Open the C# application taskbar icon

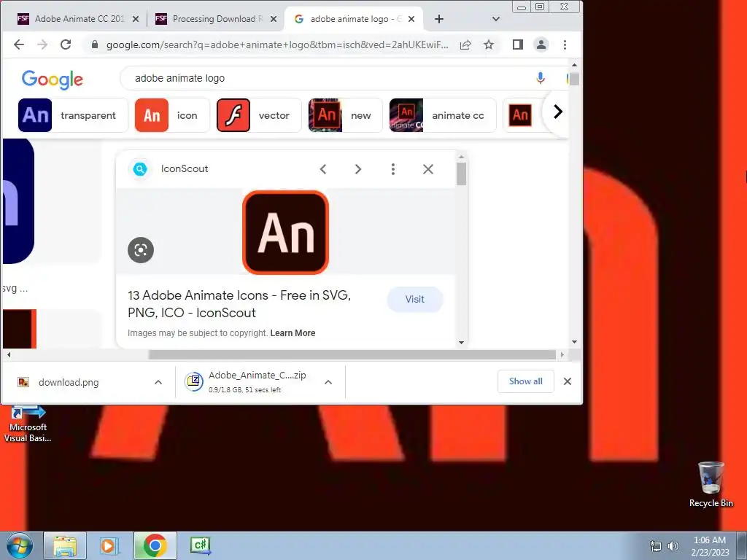pyautogui.click(x=201, y=545)
